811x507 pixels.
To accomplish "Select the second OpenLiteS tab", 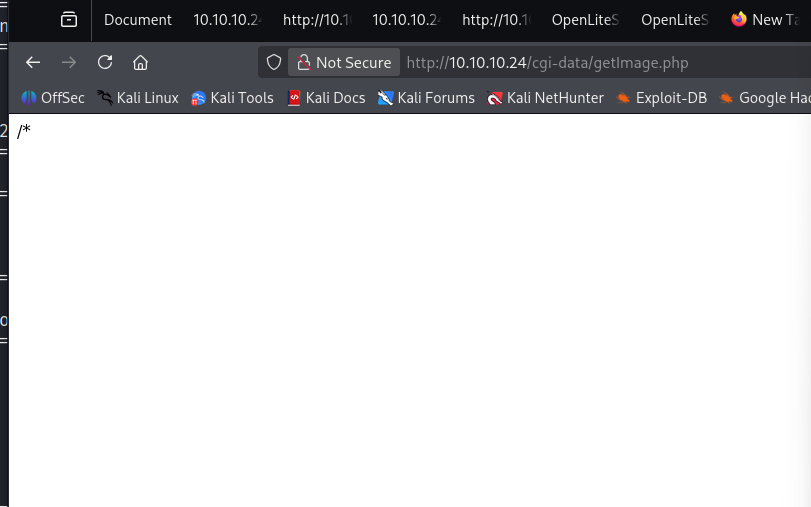I will 674,19.
